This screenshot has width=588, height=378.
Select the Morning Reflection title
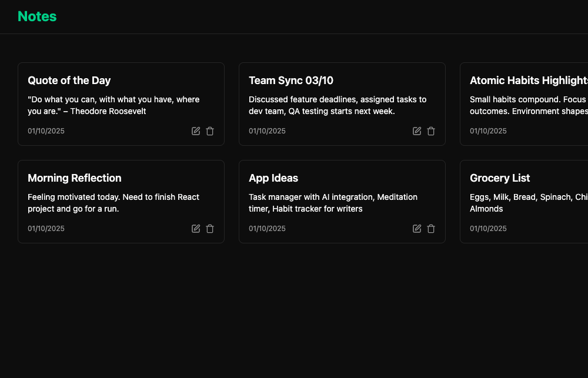click(x=75, y=178)
